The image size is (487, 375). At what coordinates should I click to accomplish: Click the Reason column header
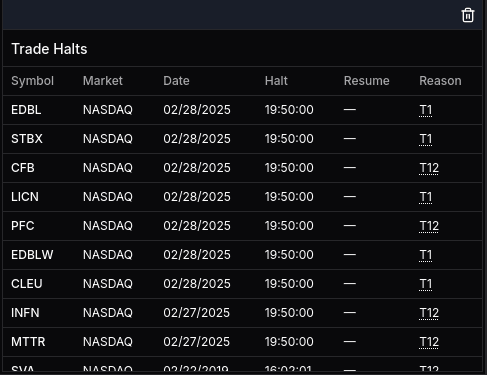click(x=440, y=81)
